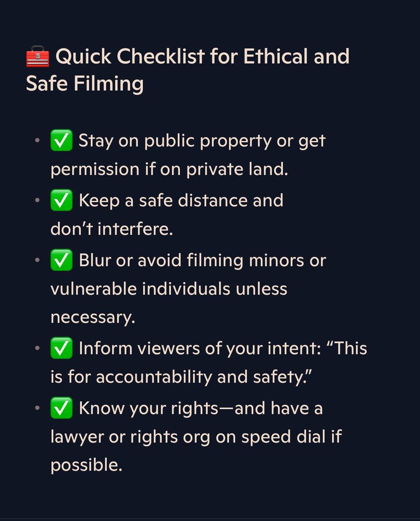
Task: Click the text don't interfere
Action: [x=112, y=229]
